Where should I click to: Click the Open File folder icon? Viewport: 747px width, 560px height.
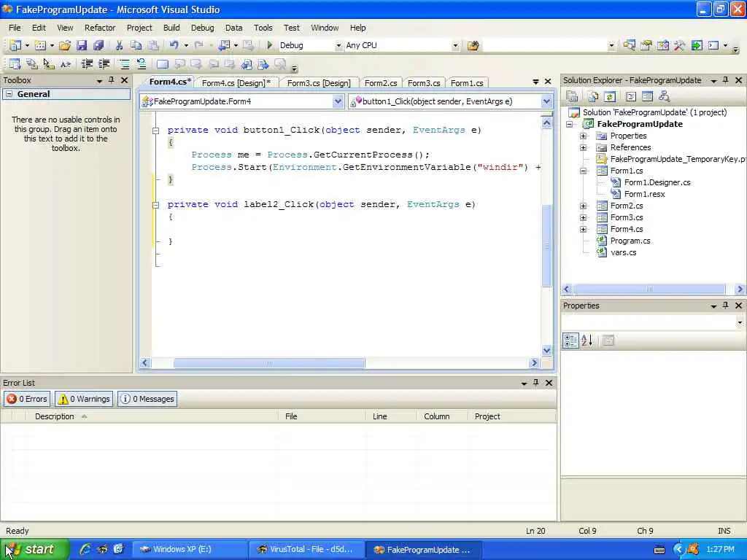click(x=65, y=46)
